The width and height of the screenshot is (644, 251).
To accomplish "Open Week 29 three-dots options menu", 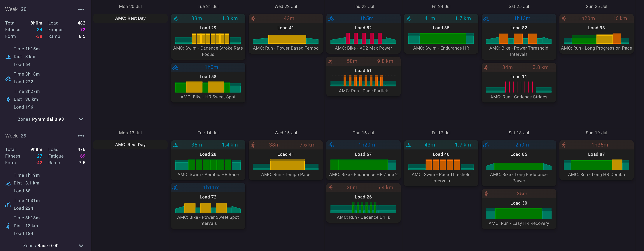I will pos(81,136).
